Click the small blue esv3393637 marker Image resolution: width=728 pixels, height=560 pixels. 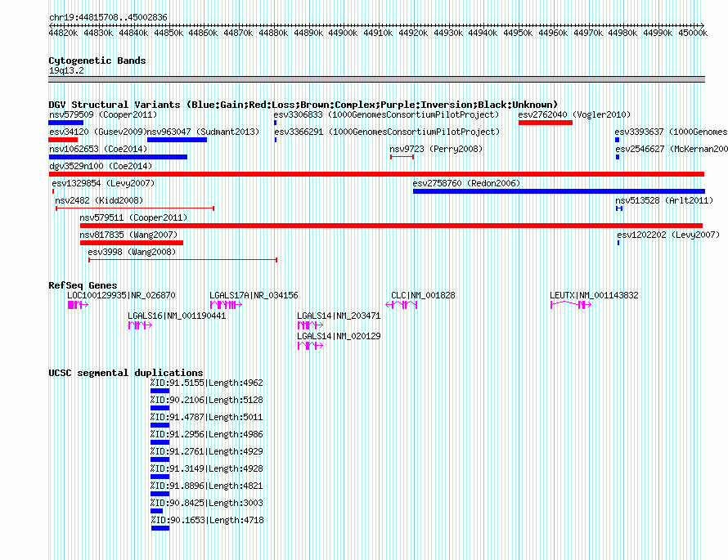click(617, 140)
